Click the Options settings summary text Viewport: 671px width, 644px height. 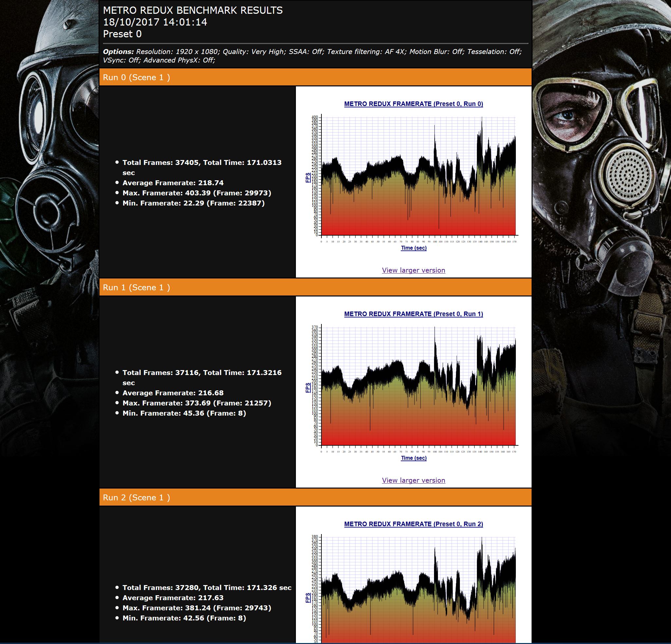pos(312,56)
